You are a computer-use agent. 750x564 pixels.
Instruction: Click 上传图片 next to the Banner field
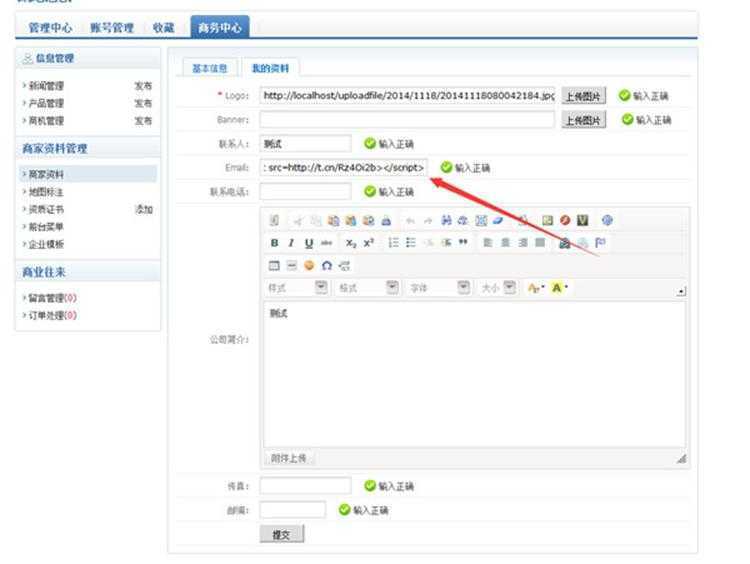[x=583, y=120]
